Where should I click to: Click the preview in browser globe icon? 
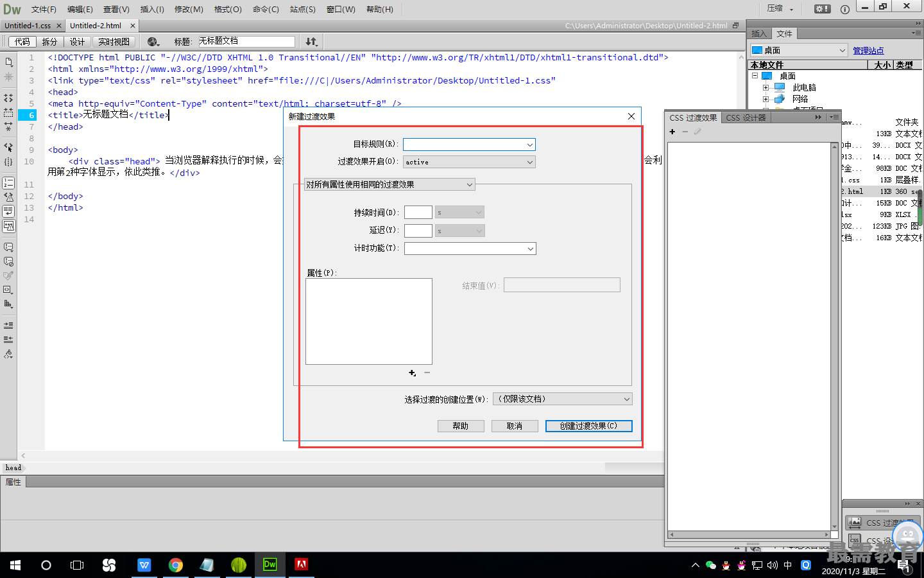coord(153,42)
